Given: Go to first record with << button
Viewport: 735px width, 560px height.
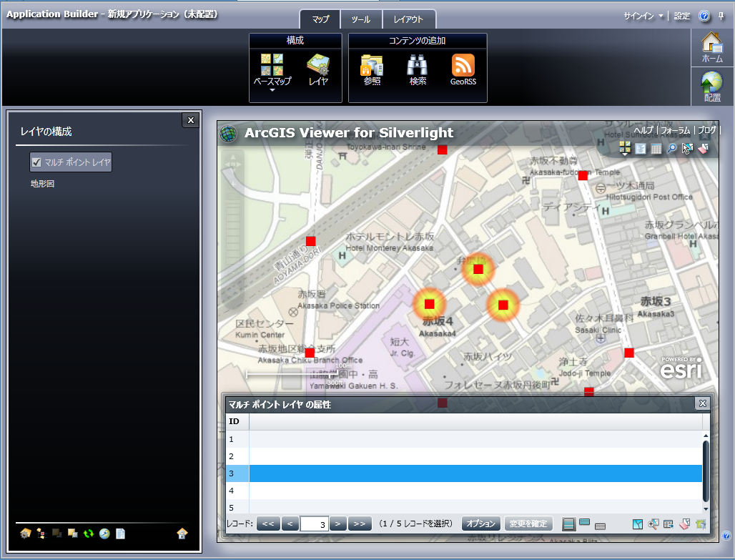Looking at the screenshot, I should click(x=268, y=524).
